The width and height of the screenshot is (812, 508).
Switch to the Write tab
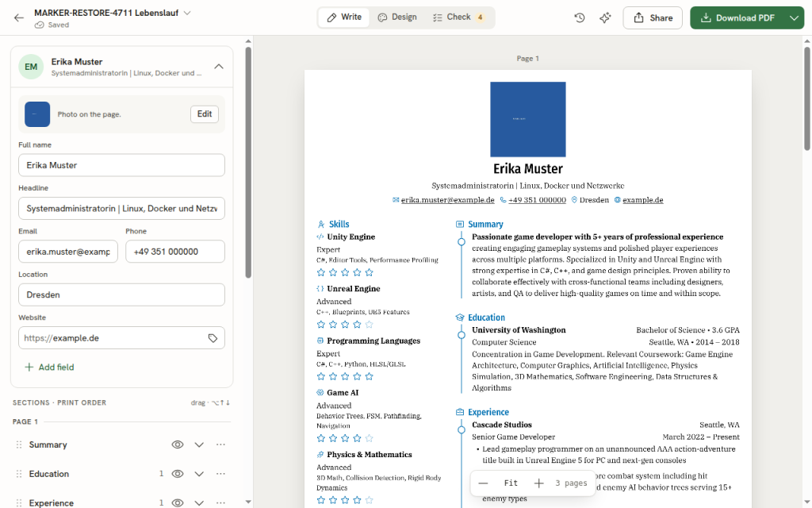click(344, 17)
